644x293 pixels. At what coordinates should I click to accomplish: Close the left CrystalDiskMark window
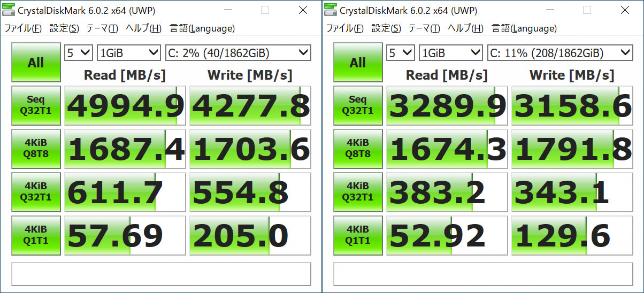303,10
